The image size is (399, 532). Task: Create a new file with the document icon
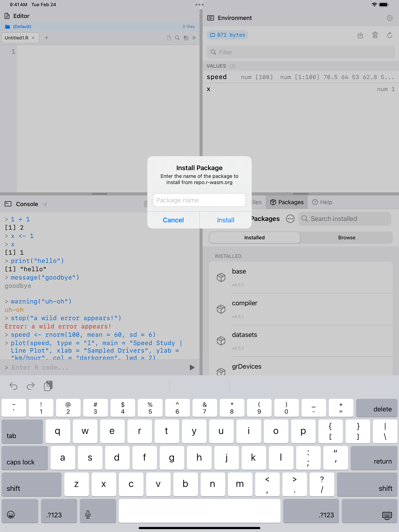tap(169, 38)
